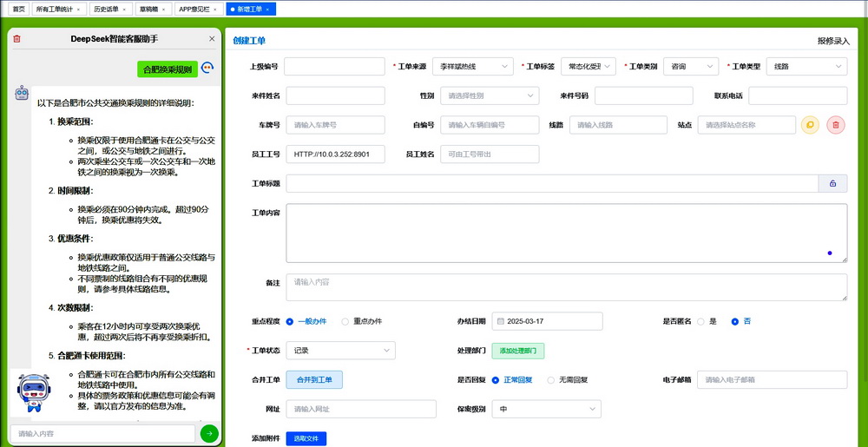This screenshot has width=868, height=447.
Task: Click the 办结日期 date field
Action: (547, 321)
